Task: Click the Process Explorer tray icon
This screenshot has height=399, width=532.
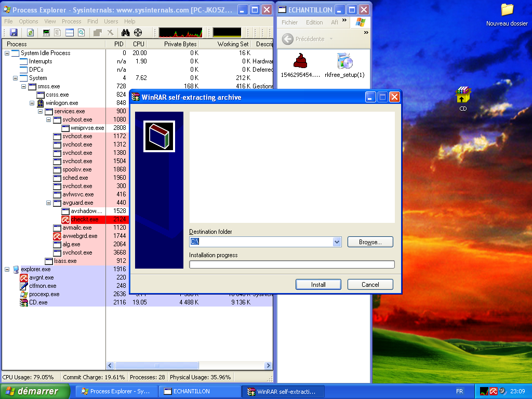Action: coord(484,391)
